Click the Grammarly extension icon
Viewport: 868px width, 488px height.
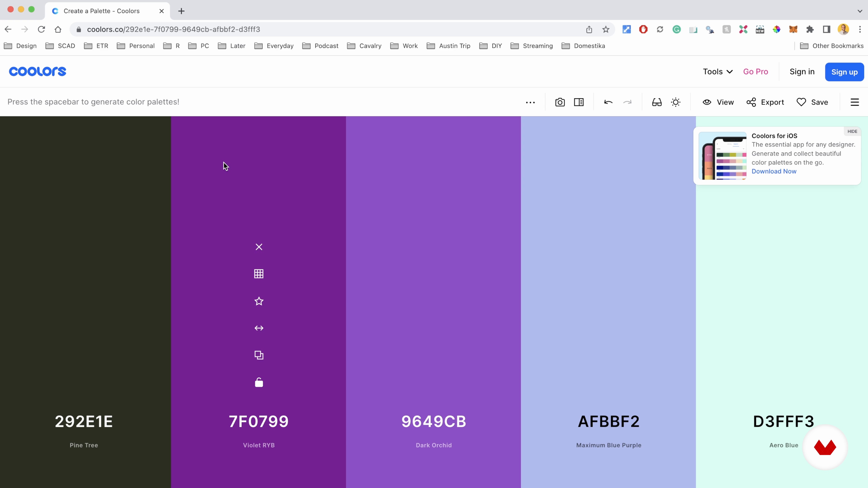677,29
